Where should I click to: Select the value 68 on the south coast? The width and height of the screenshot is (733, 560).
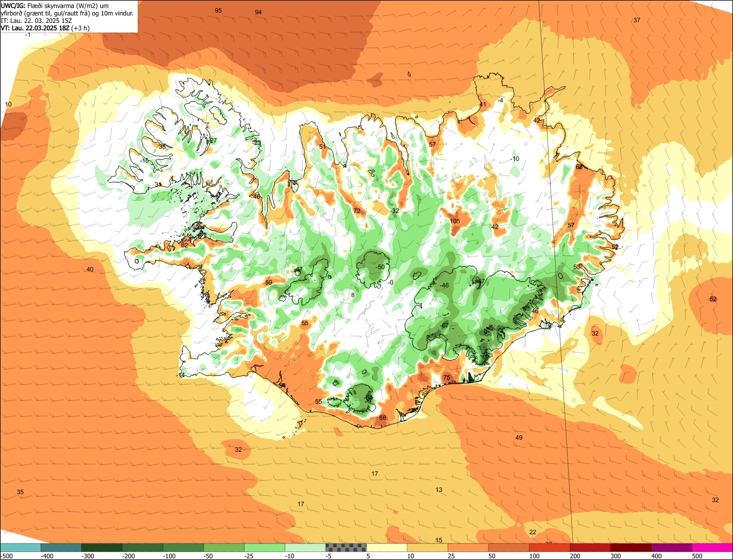point(383,417)
